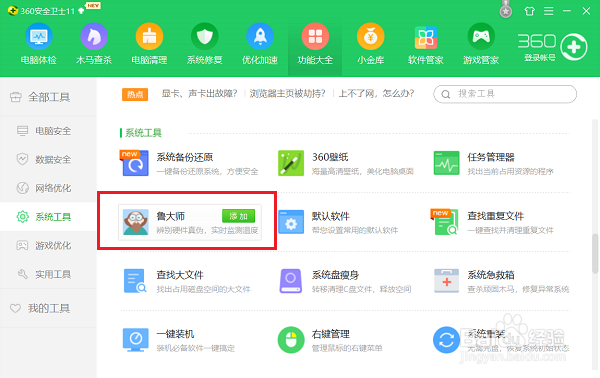Image resolution: width=600 pixels, height=378 pixels.
Task: Launch 系统急救箱 first aid icon
Action: pyautogui.click(x=446, y=281)
